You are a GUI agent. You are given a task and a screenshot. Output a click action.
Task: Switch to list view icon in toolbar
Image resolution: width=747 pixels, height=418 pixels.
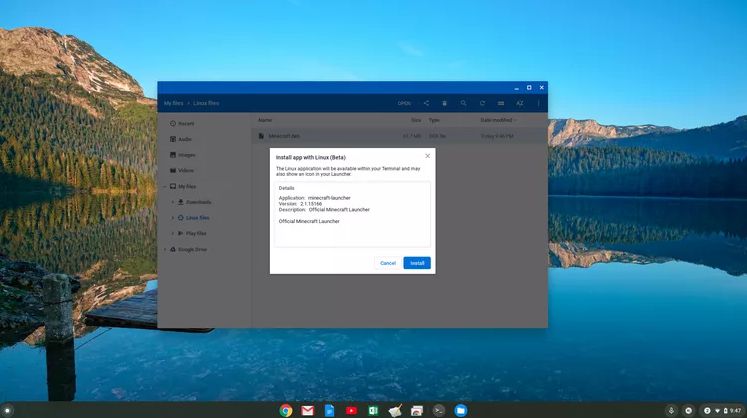(501, 103)
